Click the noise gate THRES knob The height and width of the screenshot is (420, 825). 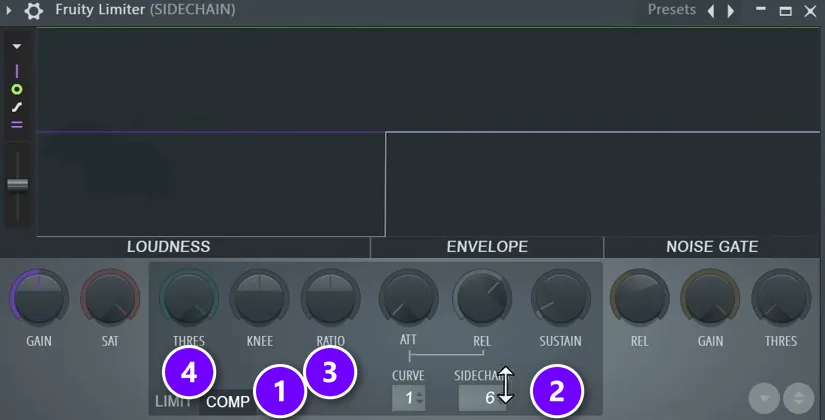pos(781,298)
